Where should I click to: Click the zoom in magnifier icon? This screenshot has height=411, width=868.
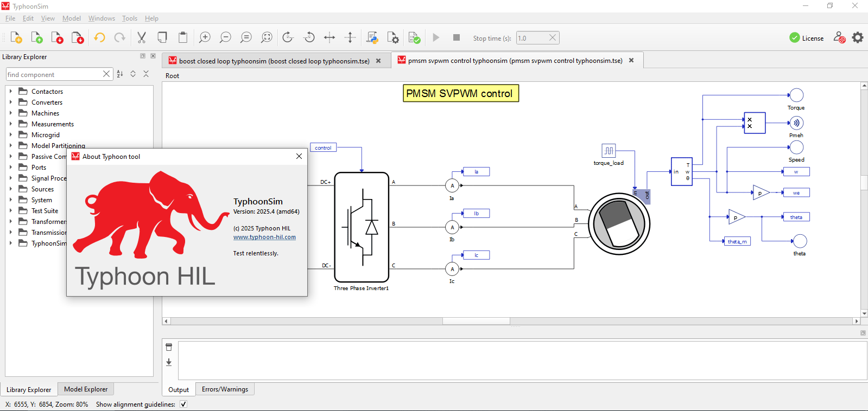[205, 37]
